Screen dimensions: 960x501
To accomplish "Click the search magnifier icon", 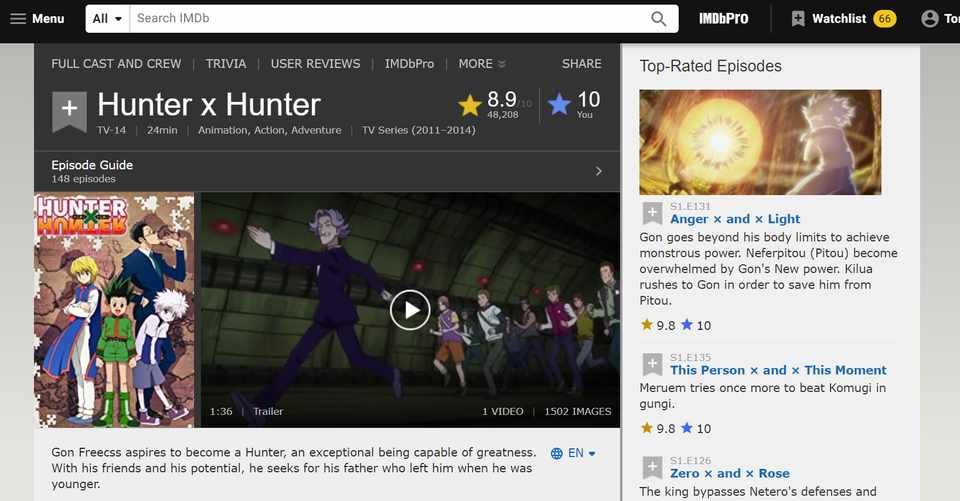I will point(659,19).
